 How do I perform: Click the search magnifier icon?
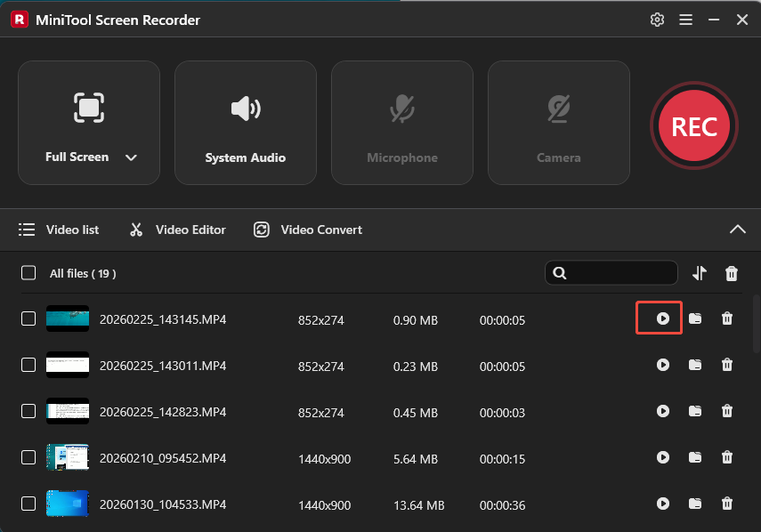point(560,272)
